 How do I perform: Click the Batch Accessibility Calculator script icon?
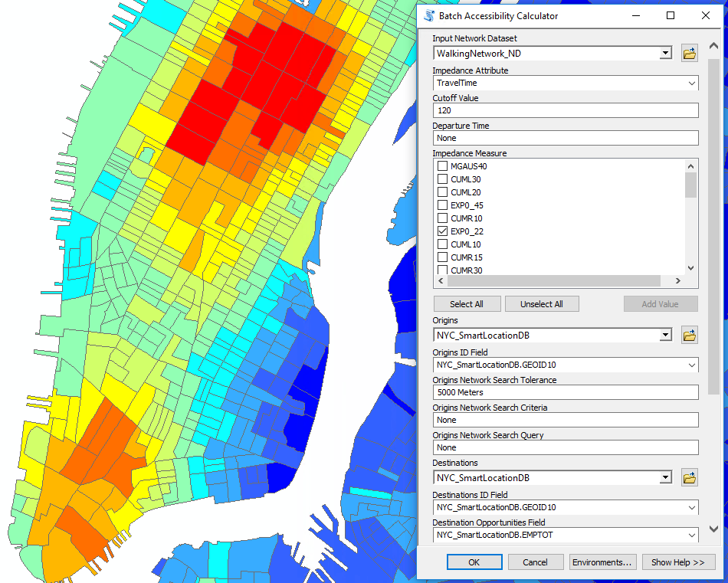click(428, 16)
